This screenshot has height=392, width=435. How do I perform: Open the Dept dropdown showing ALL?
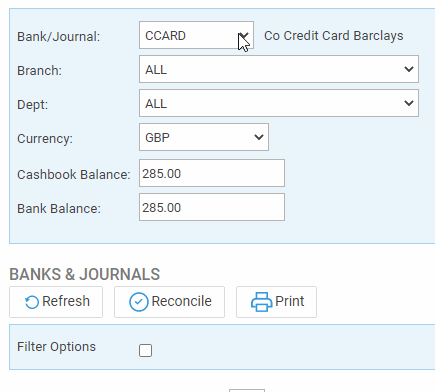click(x=279, y=103)
